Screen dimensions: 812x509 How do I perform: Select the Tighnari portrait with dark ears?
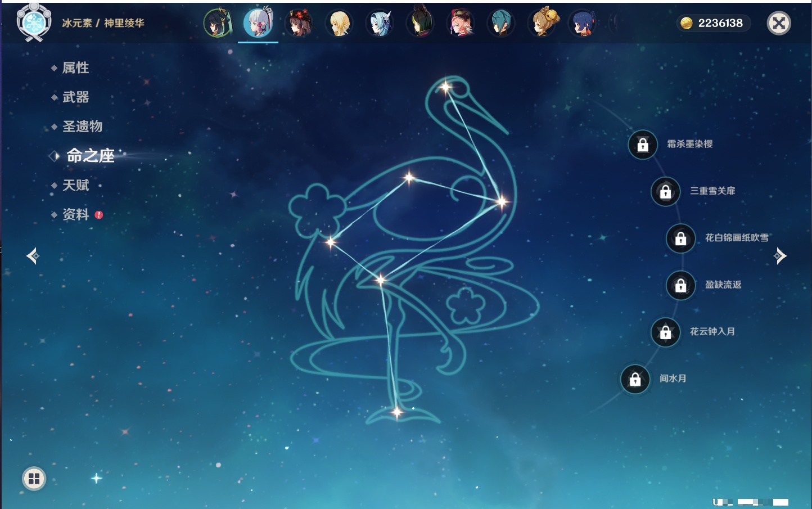pyautogui.click(x=420, y=23)
